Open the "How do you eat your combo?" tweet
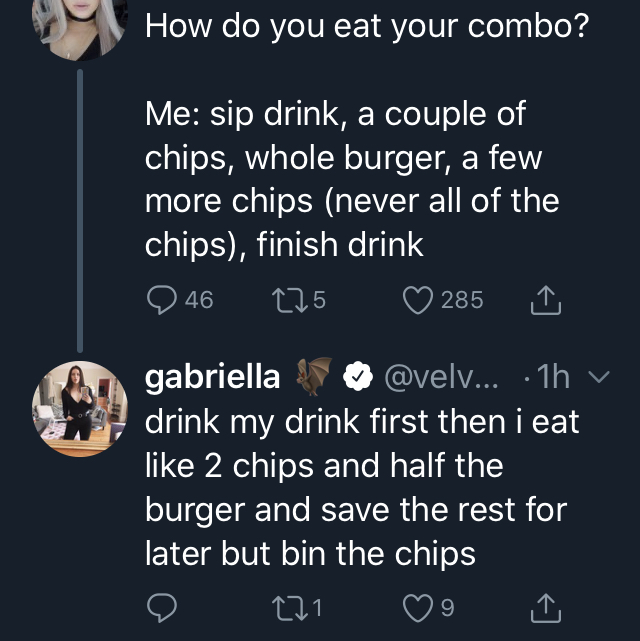 [367, 27]
